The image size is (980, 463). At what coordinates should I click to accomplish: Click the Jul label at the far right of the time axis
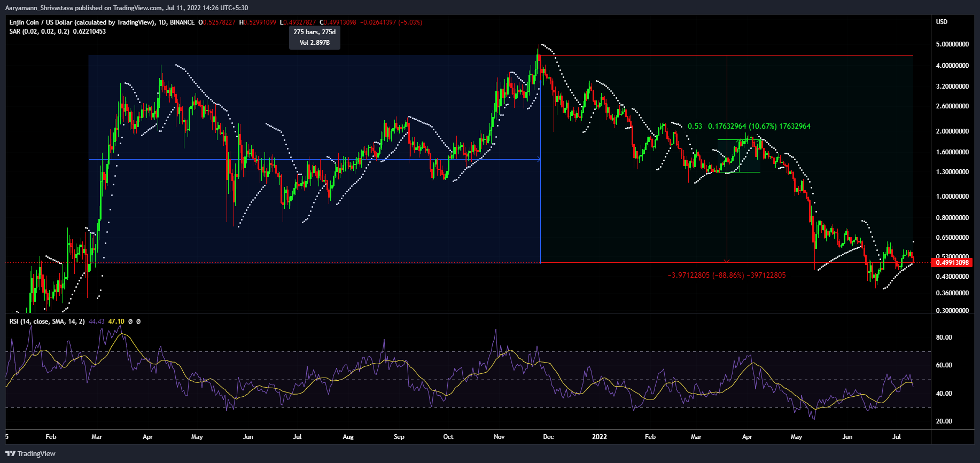(897, 437)
